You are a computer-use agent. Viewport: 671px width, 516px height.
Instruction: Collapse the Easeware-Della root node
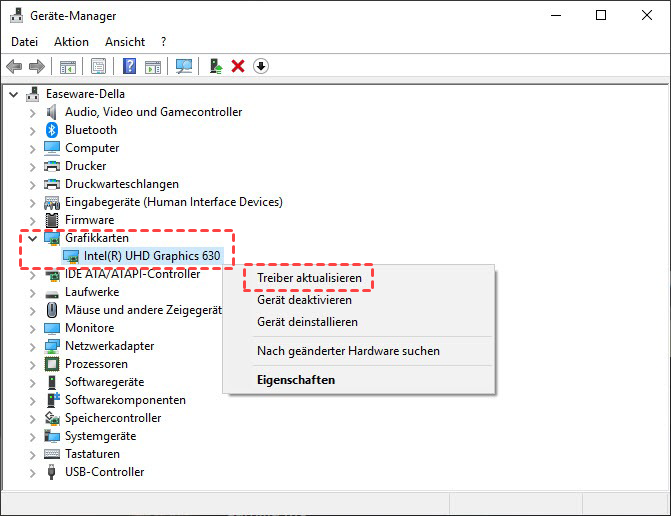(14, 94)
